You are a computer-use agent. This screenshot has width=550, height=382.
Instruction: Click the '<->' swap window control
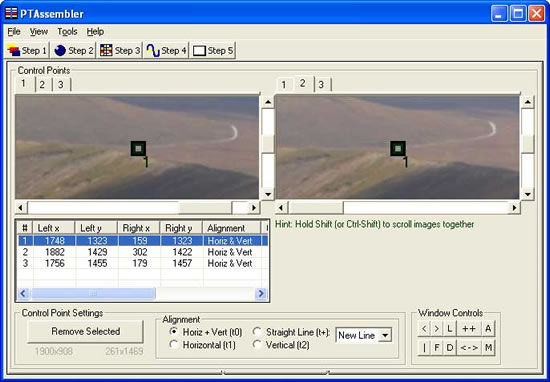(x=468, y=348)
